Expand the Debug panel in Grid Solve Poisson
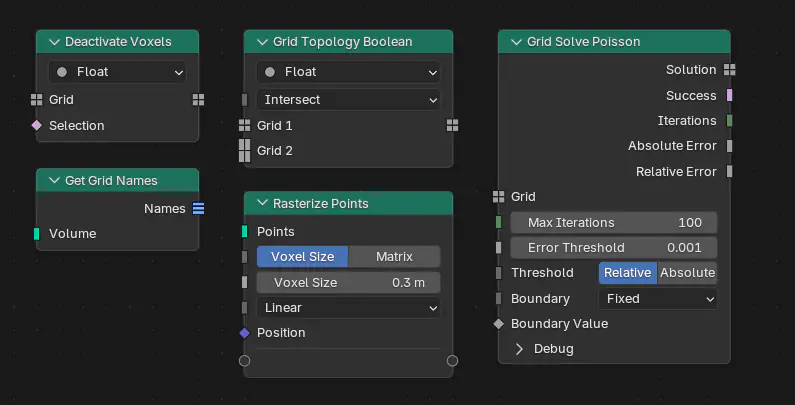Screen dimensions: 795x405 520,349
